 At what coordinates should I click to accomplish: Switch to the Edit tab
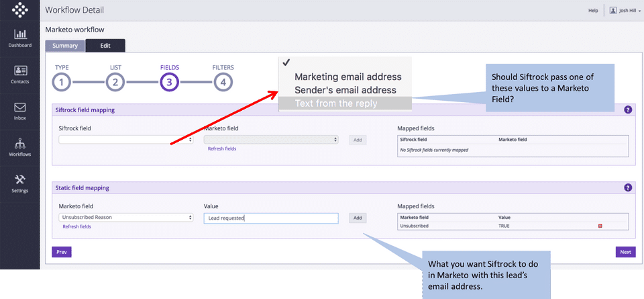click(105, 46)
